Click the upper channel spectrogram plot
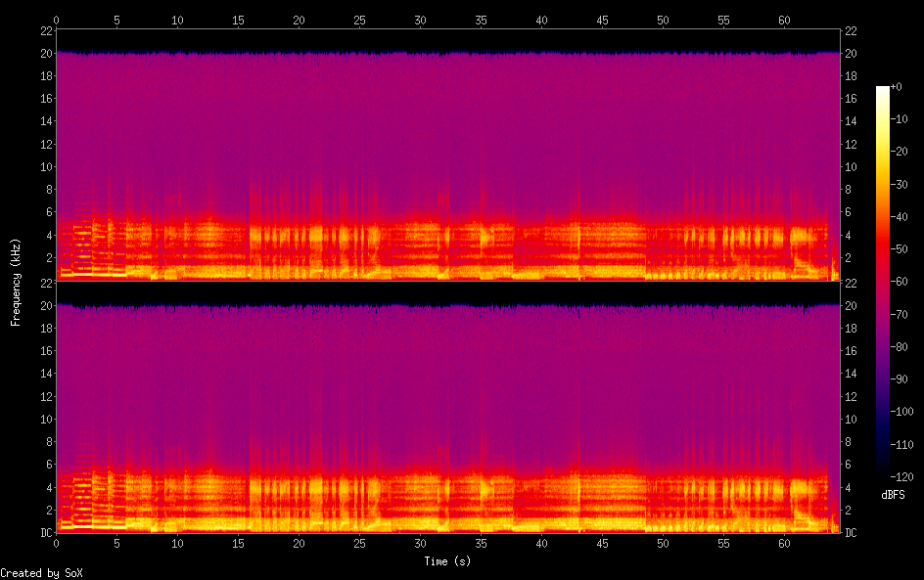Screen dimensions: 924x580 [448, 155]
